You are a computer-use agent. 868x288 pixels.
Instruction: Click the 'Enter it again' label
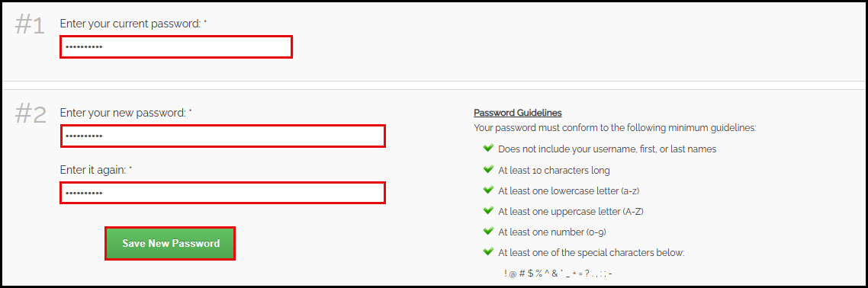(96, 171)
